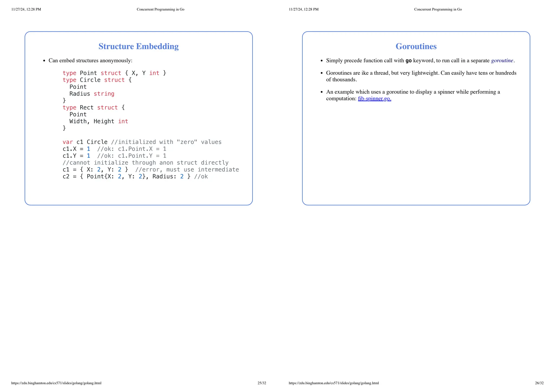Select the line 'type Point struct { X, Y int }'
Image resolution: width=555 pixels, height=392 pixels.
[x=114, y=73]
